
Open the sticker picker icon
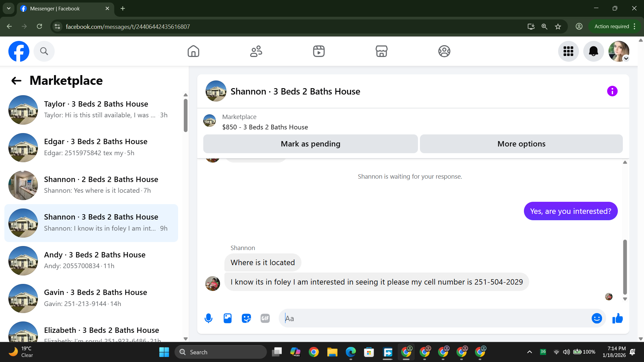[x=246, y=318]
